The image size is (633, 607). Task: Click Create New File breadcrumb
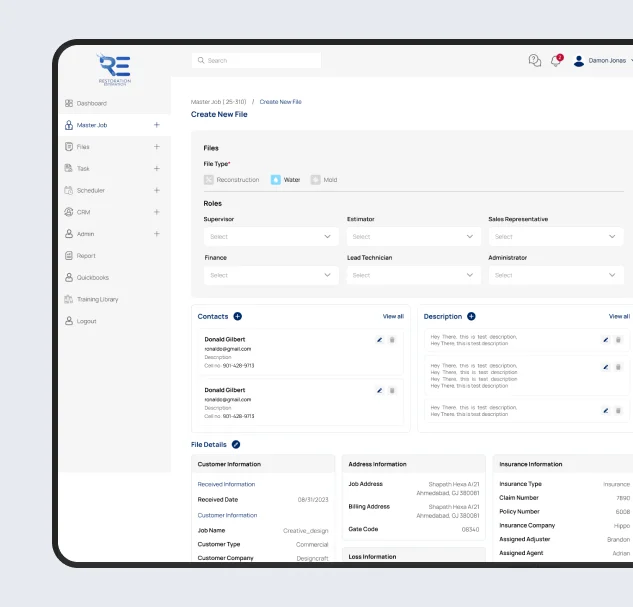point(281,102)
